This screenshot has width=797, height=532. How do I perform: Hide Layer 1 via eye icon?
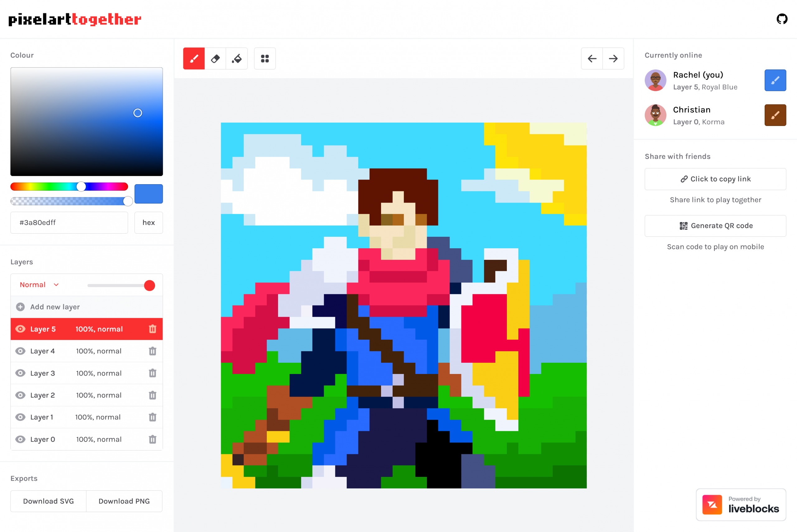coord(20,417)
